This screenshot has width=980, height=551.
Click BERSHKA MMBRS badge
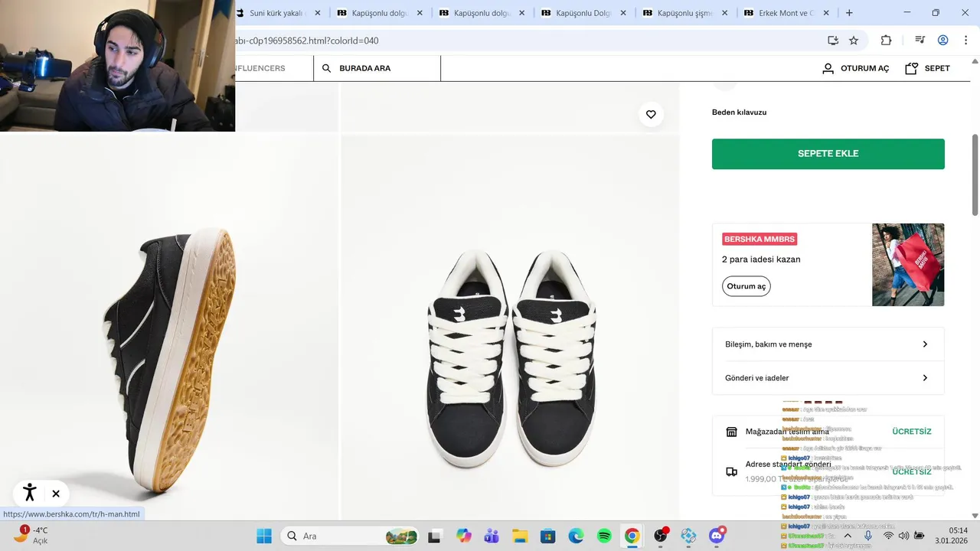tap(759, 240)
